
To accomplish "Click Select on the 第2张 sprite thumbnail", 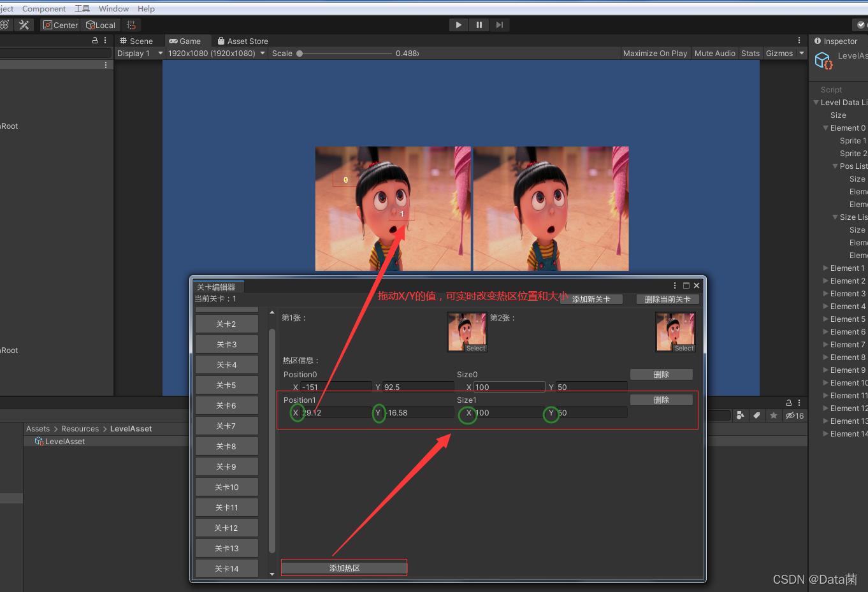I will (x=684, y=349).
